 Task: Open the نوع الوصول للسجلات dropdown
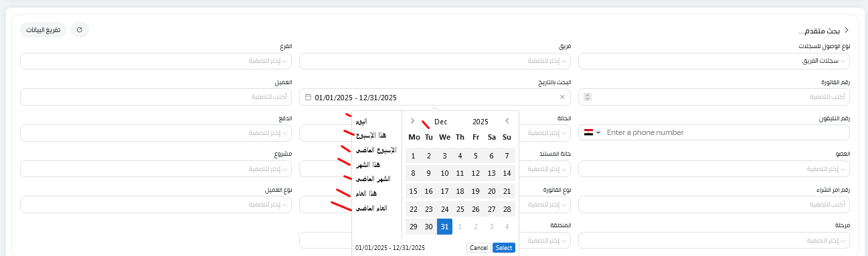[714, 61]
